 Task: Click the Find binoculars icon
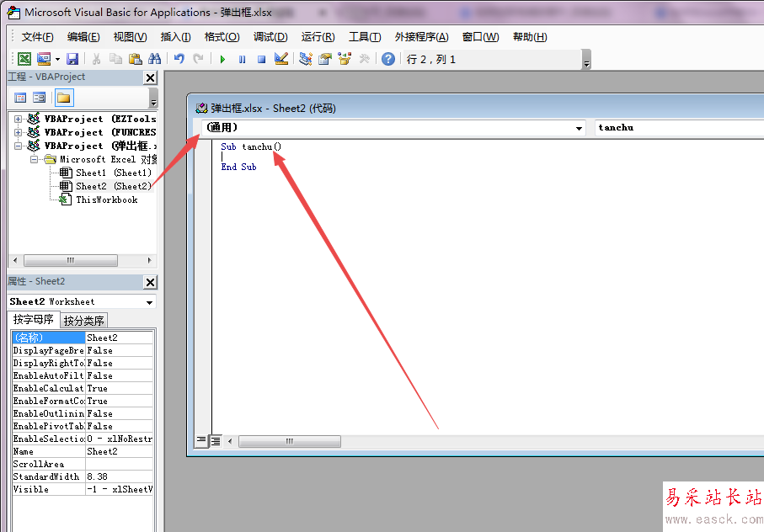tap(154, 59)
